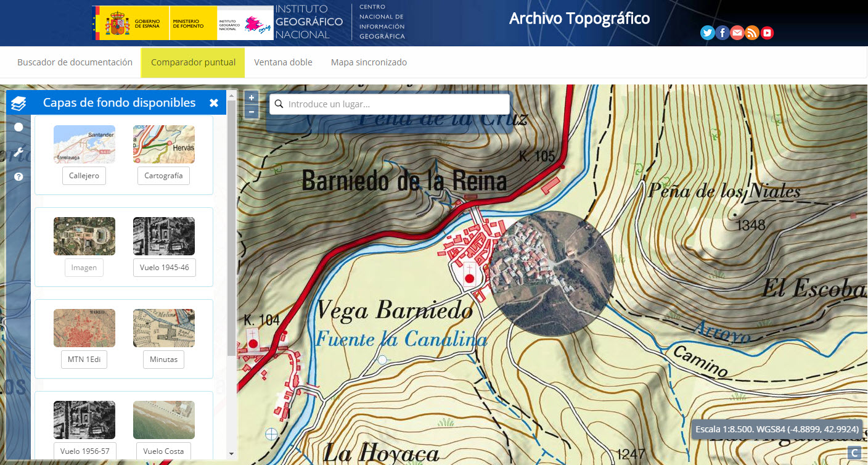
Task: Enable the Vuelo 1945-46 background layer
Action: [x=164, y=268]
